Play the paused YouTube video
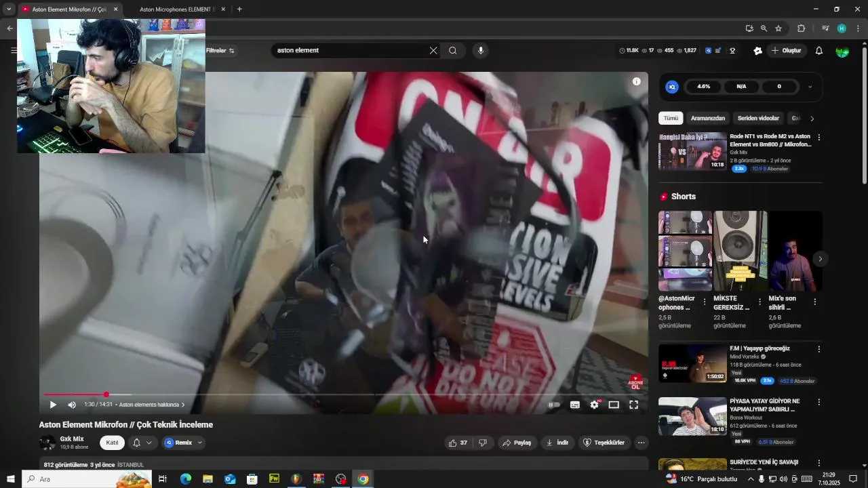868x488 pixels. [53, 405]
